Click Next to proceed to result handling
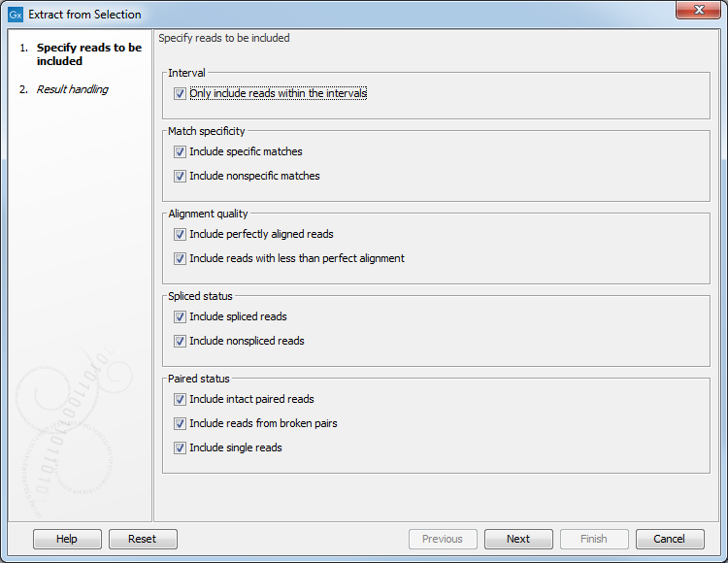The height and width of the screenshot is (563, 728). point(518,539)
